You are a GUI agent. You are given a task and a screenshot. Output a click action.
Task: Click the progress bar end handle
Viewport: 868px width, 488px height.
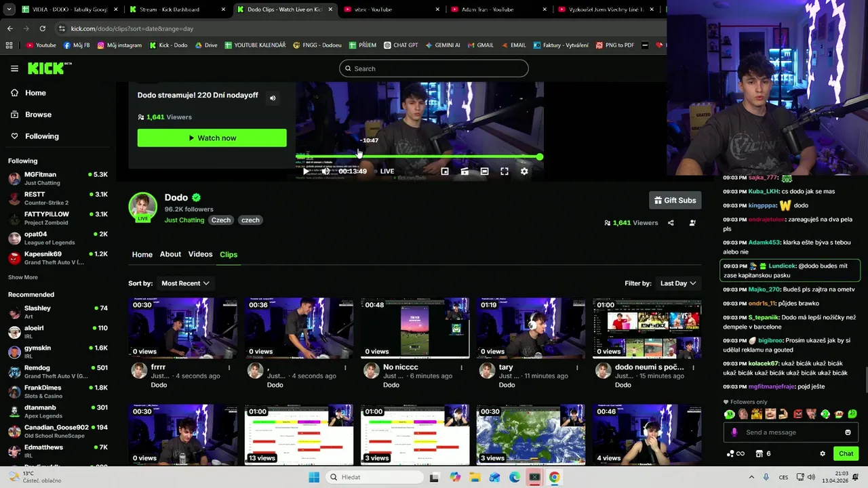point(539,157)
